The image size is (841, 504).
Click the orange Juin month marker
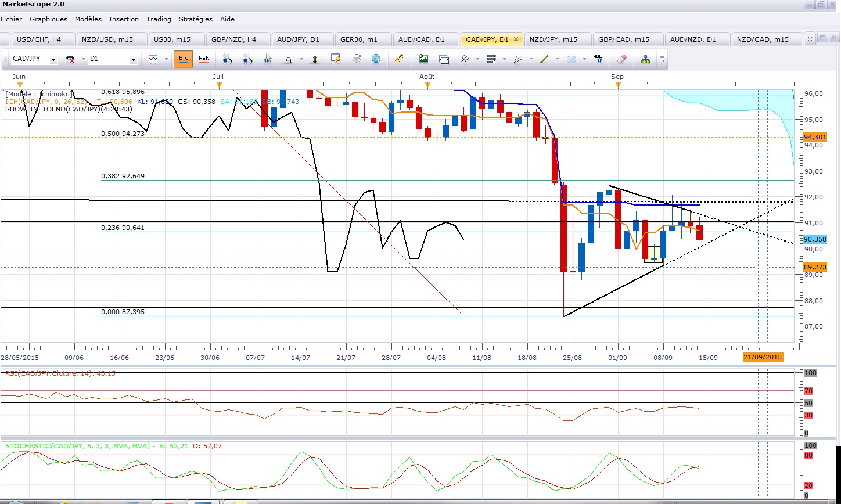(x=19, y=85)
